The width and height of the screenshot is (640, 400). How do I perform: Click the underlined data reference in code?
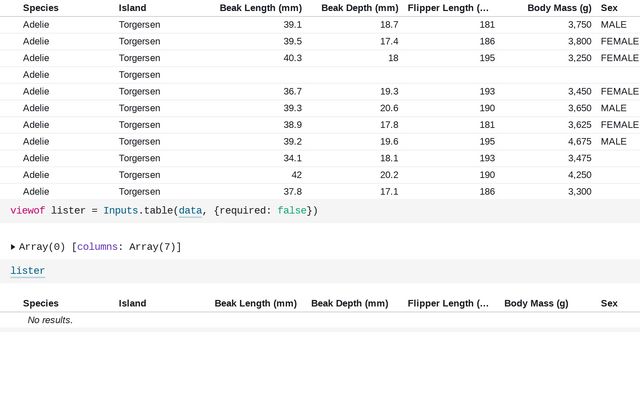point(190,211)
